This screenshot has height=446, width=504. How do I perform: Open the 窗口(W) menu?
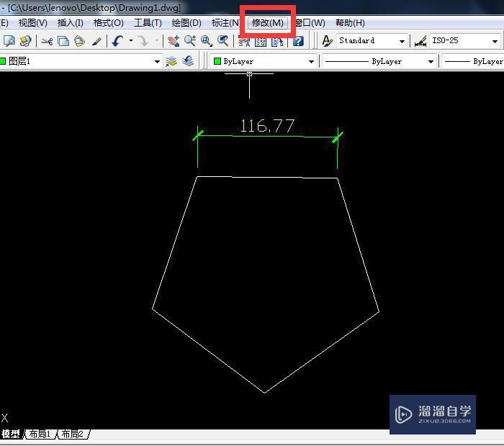point(310,23)
